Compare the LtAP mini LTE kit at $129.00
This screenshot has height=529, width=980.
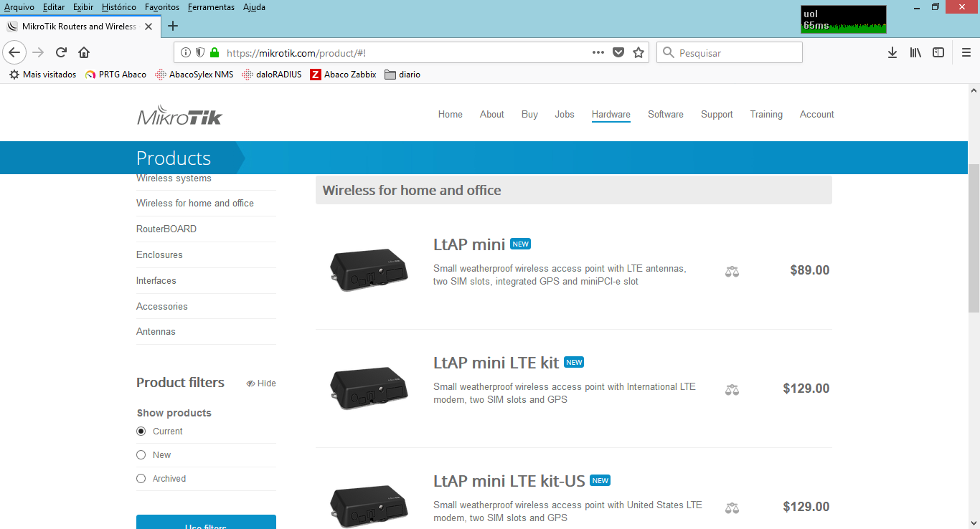(732, 390)
